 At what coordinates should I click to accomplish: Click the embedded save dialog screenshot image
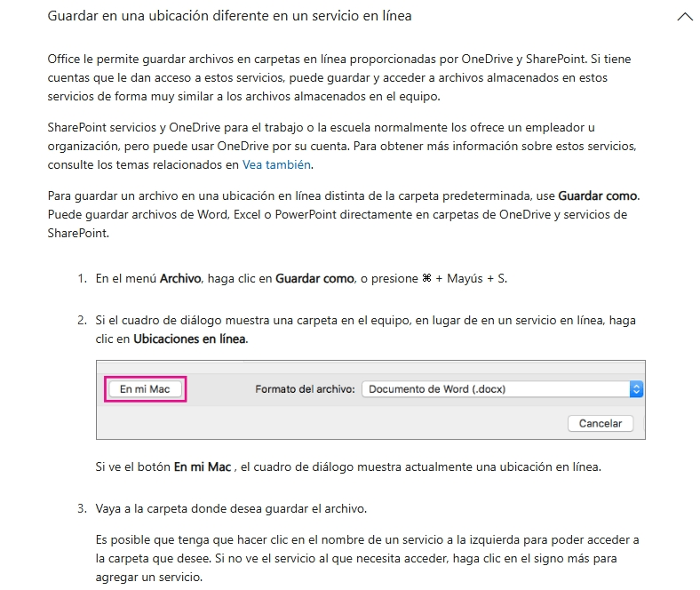pos(370,400)
